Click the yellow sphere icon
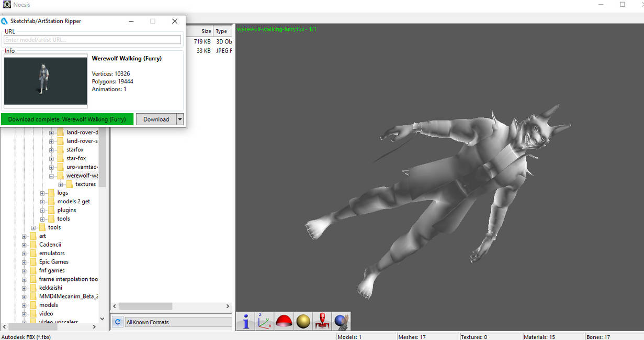The image size is (644, 340). pos(303,321)
